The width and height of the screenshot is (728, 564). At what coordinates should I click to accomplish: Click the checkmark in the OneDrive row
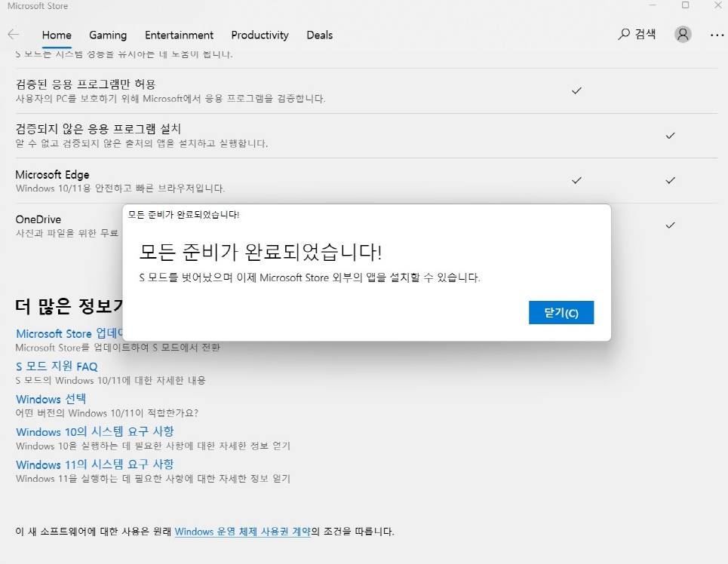tap(671, 225)
